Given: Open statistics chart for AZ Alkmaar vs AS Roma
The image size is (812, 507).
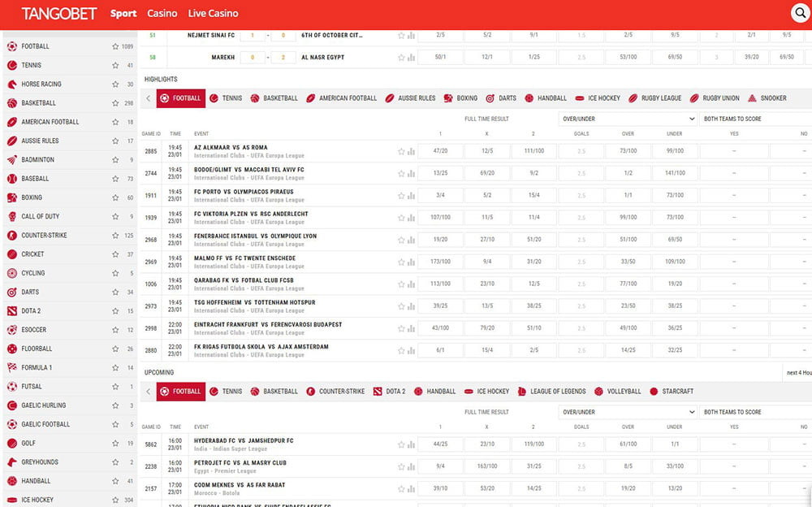Looking at the screenshot, I should [411, 151].
